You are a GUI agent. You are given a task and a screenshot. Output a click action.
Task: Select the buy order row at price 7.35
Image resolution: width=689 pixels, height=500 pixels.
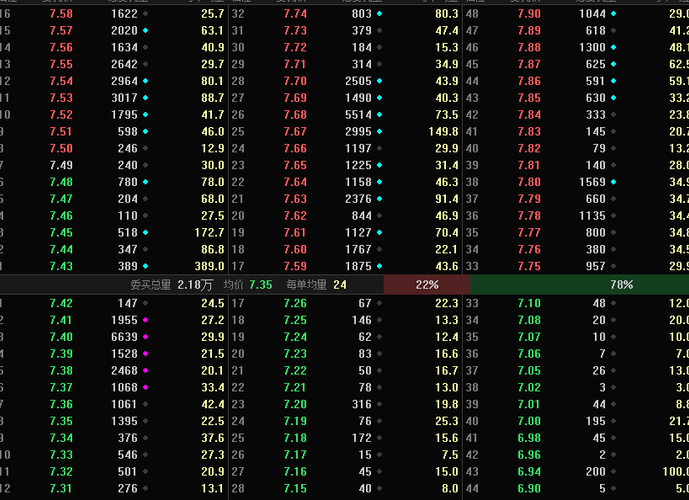114,421
